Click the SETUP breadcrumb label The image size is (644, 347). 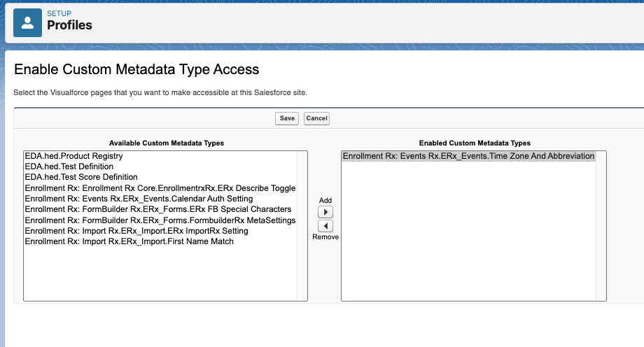click(59, 13)
